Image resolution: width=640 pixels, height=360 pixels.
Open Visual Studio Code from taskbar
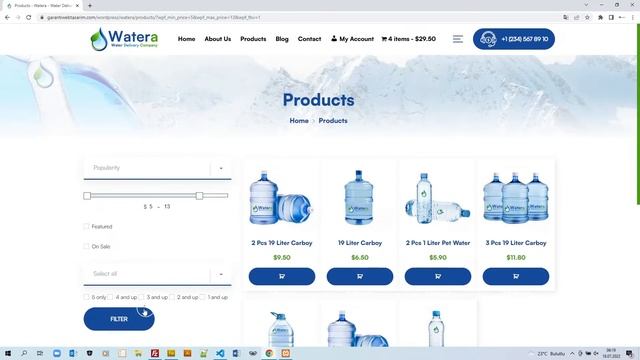tap(220, 353)
